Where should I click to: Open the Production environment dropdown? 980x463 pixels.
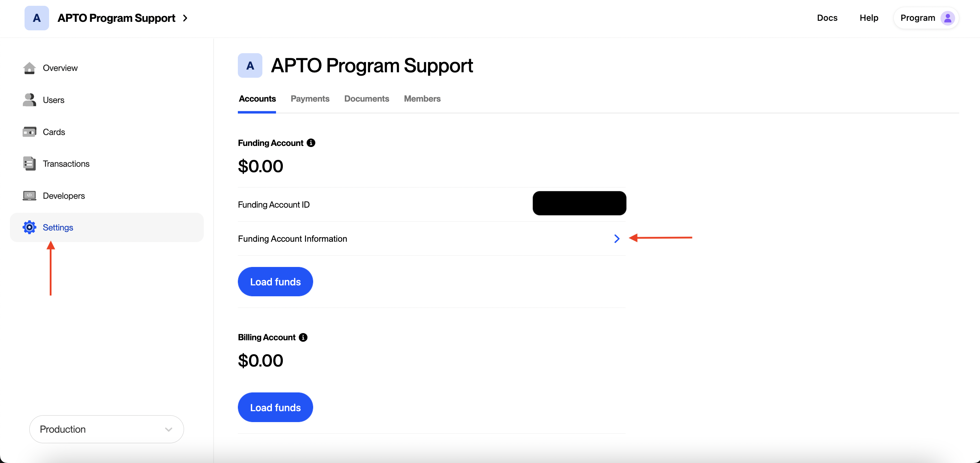point(107,429)
